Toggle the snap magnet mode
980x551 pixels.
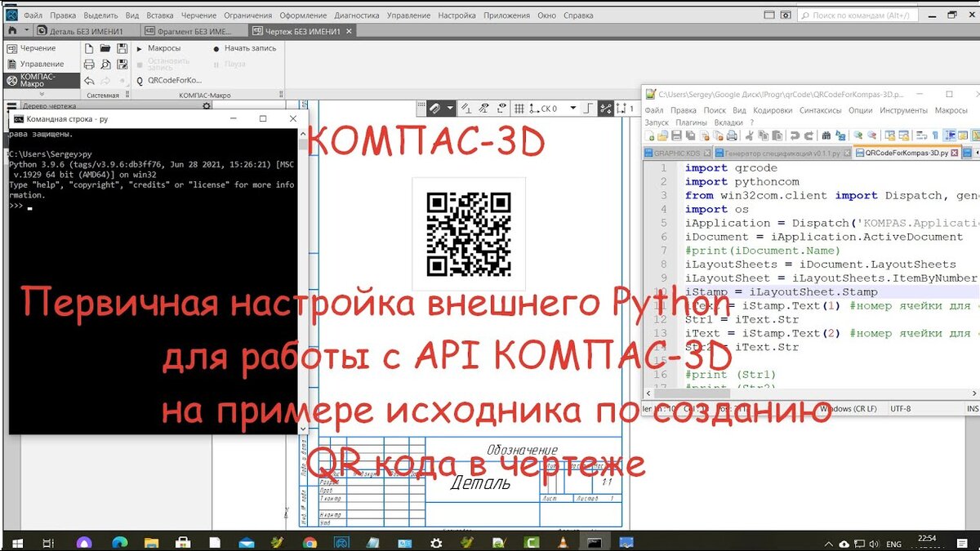click(435, 109)
